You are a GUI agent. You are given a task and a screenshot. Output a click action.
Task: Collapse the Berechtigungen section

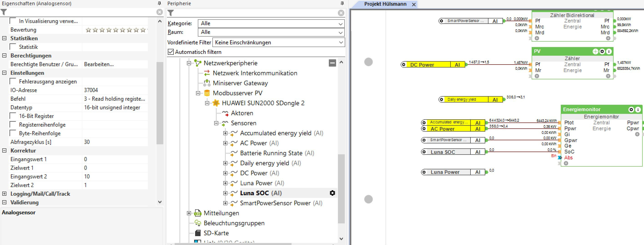point(4,55)
